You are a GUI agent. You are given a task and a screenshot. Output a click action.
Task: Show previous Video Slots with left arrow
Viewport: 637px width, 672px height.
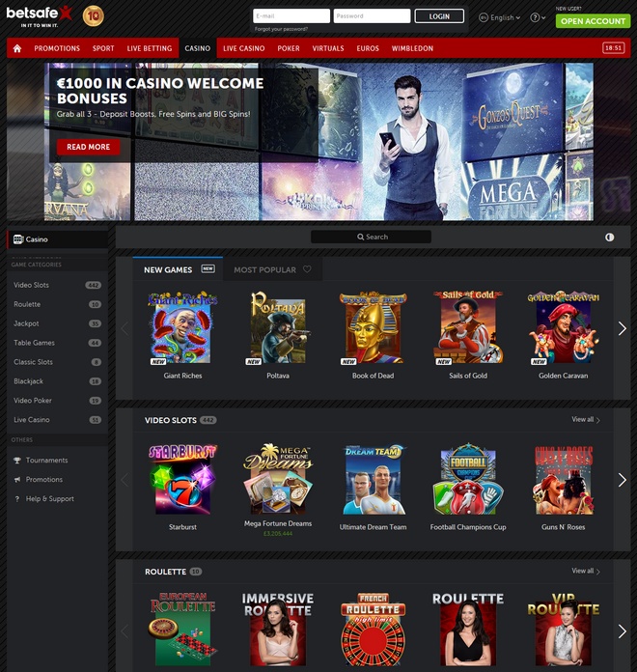[x=125, y=480]
